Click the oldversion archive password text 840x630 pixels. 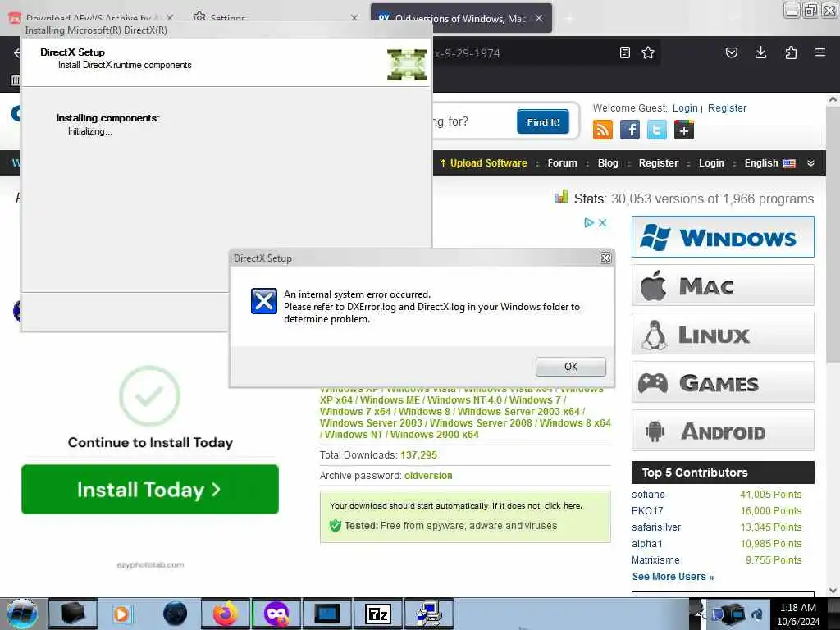point(428,476)
